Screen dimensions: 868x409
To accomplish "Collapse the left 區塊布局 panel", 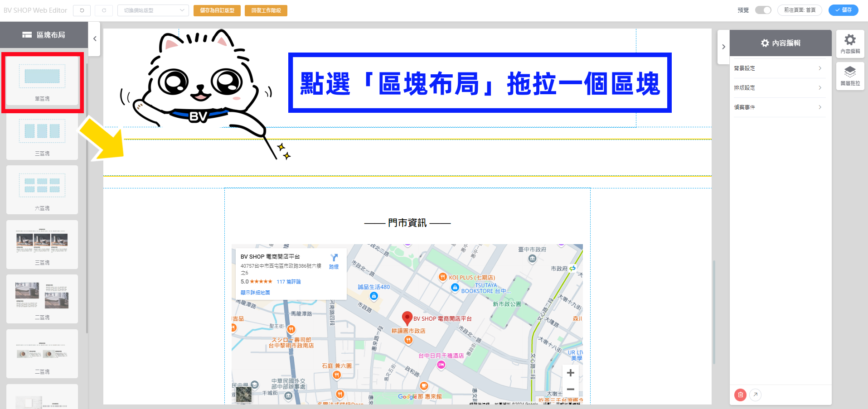I will pos(95,39).
